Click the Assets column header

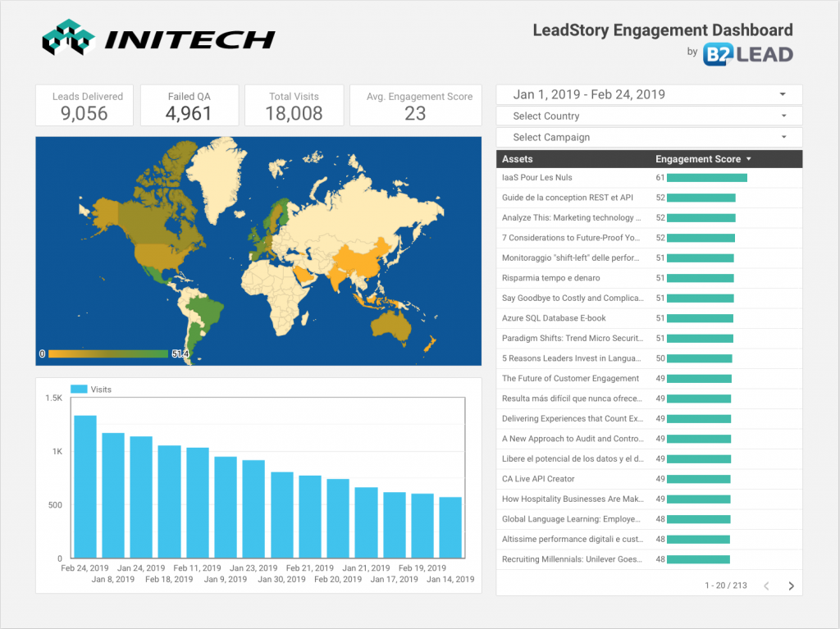pos(517,159)
